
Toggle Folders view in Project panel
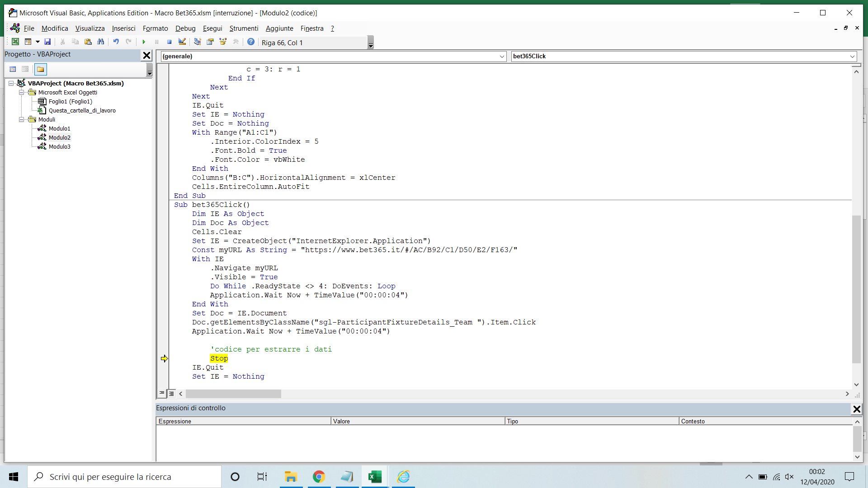coord(41,69)
